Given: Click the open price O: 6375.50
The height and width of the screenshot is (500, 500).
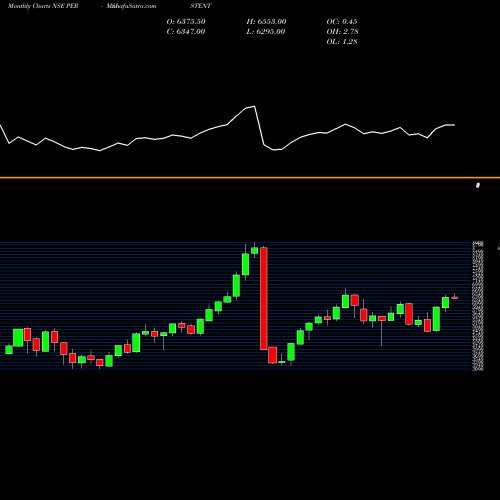Looking at the screenshot, I should pyautogui.click(x=186, y=22).
